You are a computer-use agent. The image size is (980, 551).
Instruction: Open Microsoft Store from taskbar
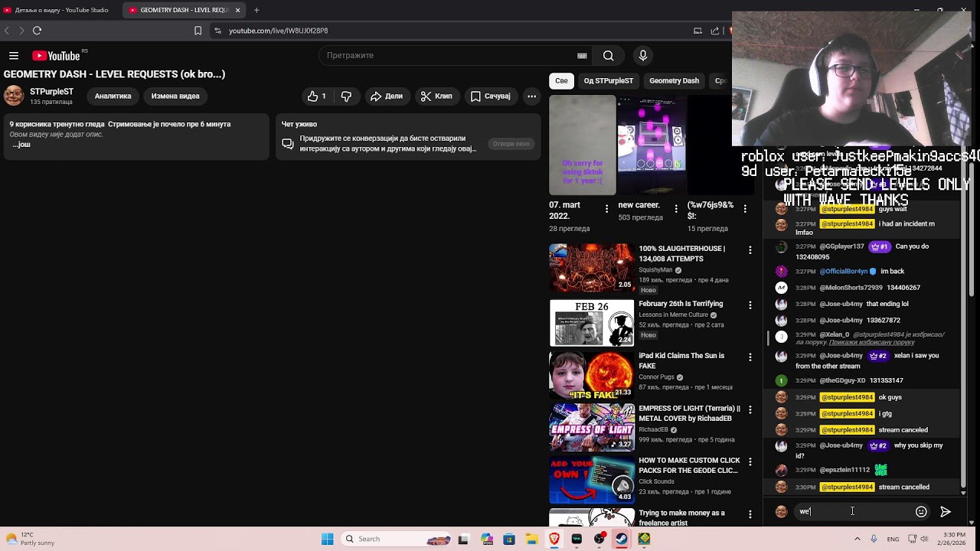[509, 539]
